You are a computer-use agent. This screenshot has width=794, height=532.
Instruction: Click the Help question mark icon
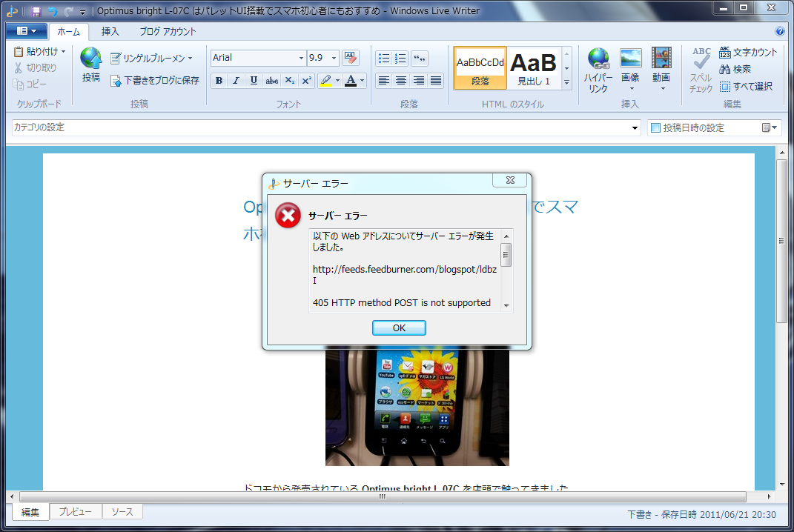tap(780, 31)
